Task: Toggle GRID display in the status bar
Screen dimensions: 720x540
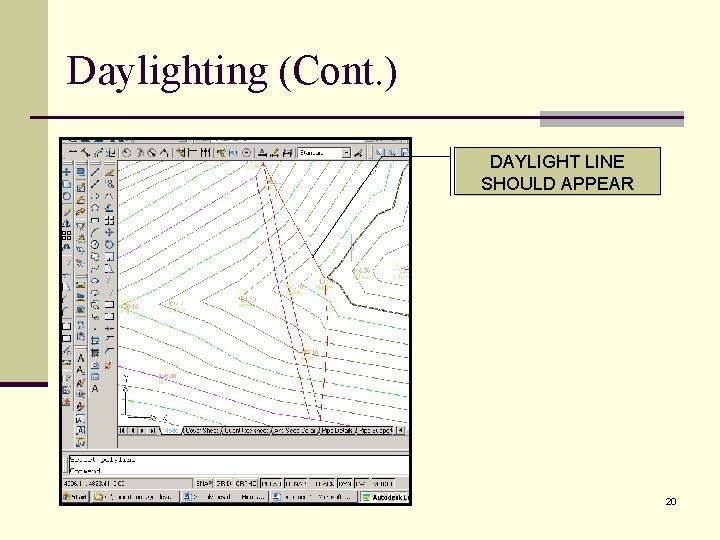Action: tap(224, 484)
